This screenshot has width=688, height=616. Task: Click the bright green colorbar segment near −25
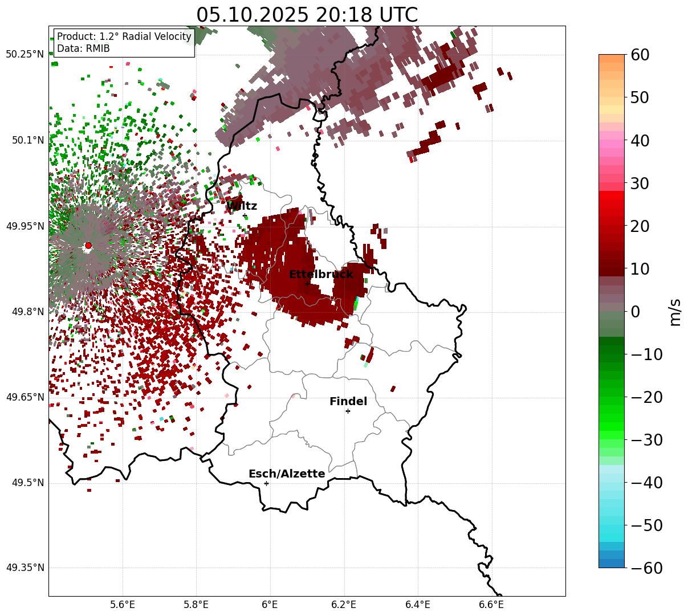tap(612, 419)
